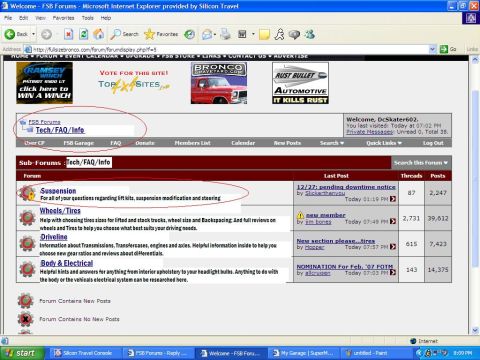Viewport: 480px width, 360px height.
Task: Click the Wheels/Tires forum gear icon
Action: click(27, 217)
